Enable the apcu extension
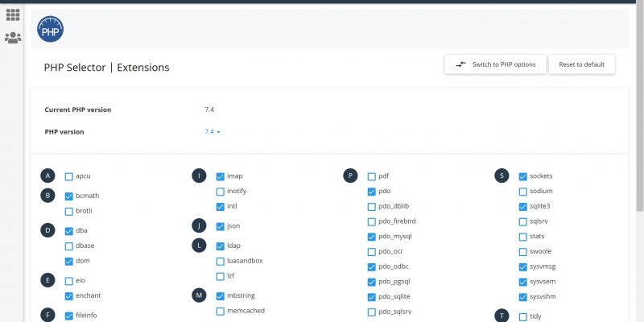The height and width of the screenshot is (322, 644). [69, 176]
